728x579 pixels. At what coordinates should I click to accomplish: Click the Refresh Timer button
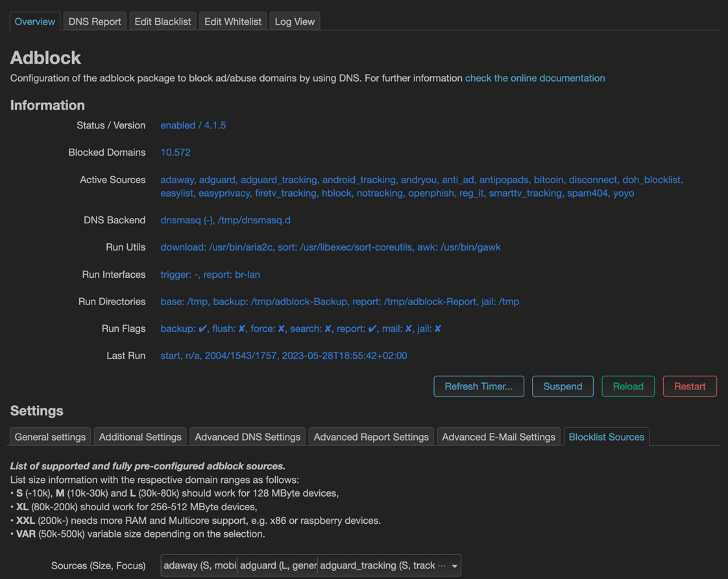[x=479, y=386]
